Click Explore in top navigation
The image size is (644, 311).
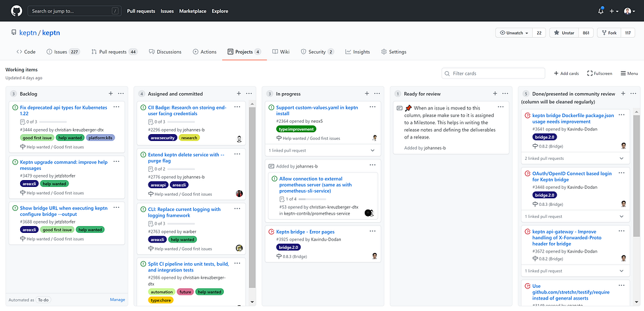tap(219, 11)
